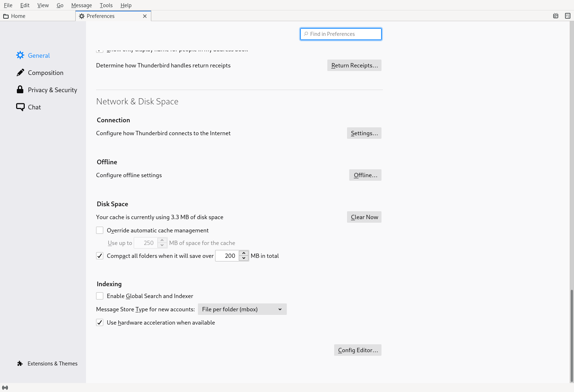
Task: Click the Privacy & Security lock icon
Action: pos(20,90)
